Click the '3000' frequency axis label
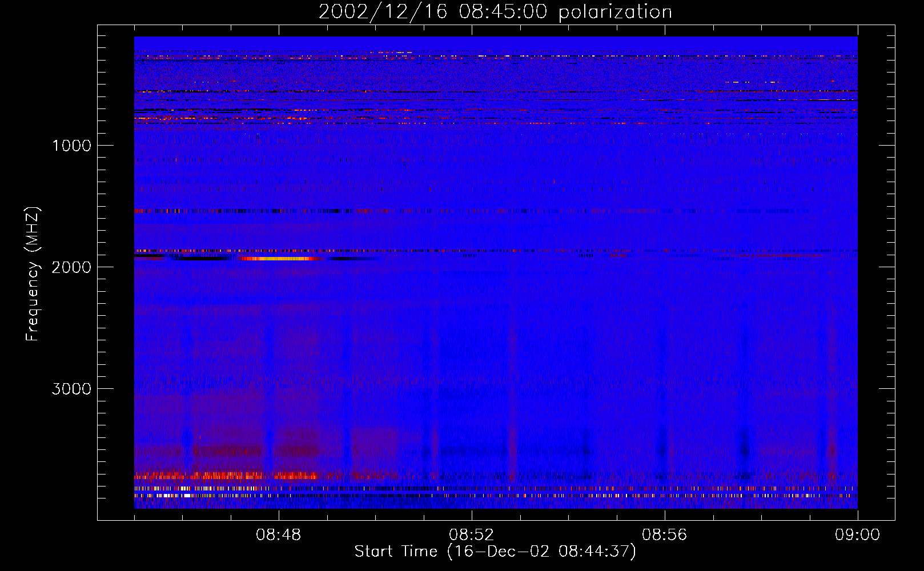Viewport: 924px width, 571px height. pyautogui.click(x=71, y=389)
